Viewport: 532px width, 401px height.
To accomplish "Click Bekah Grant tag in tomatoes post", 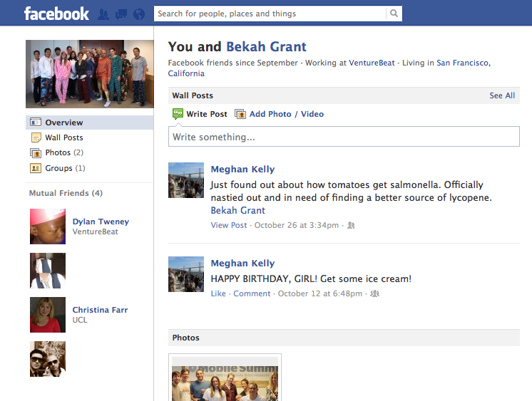I will pyautogui.click(x=238, y=211).
